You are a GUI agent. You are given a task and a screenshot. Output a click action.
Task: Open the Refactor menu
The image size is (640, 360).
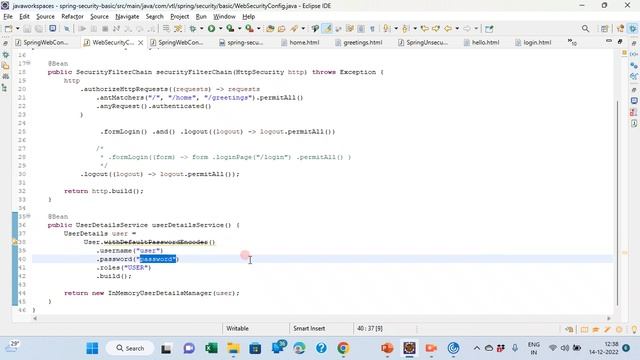(x=72, y=17)
